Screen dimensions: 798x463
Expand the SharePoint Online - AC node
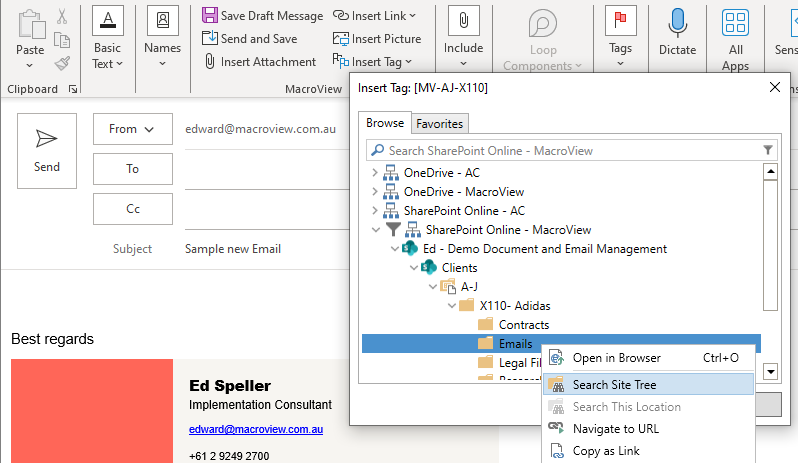click(x=375, y=211)
